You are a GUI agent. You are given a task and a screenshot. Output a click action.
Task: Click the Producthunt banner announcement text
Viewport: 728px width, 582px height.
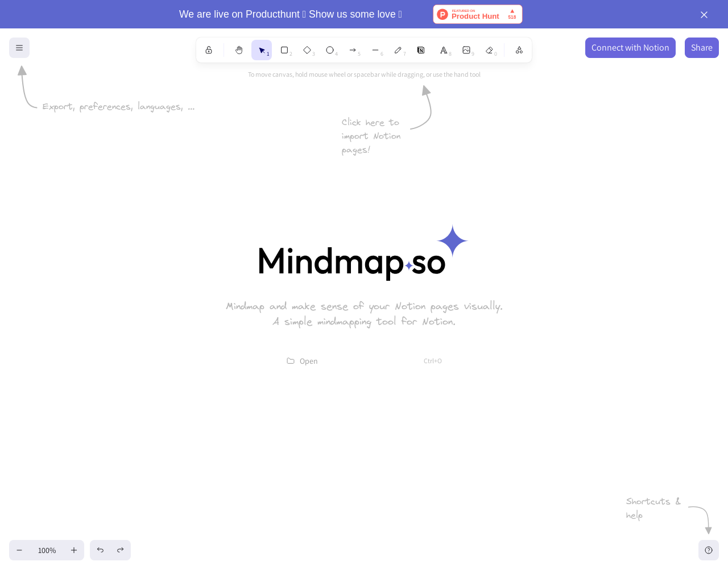click(x=291, y=14)
